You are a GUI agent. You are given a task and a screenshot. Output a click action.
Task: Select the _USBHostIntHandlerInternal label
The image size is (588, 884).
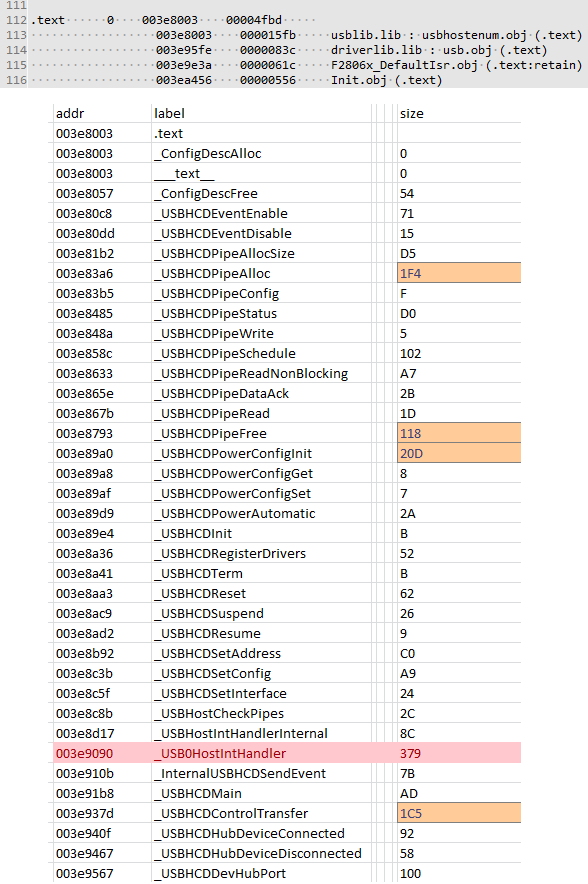pyautogui.click(x=241, y=733)
